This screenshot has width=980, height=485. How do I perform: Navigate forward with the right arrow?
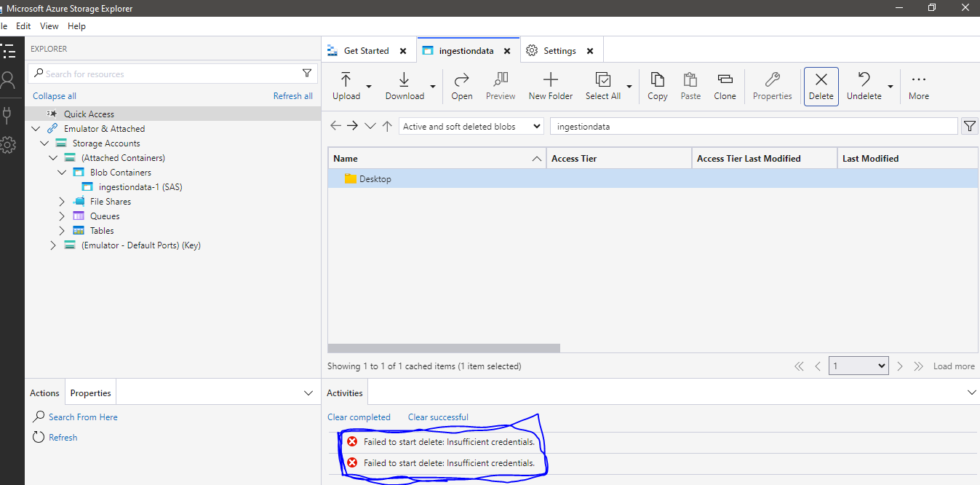352,126
